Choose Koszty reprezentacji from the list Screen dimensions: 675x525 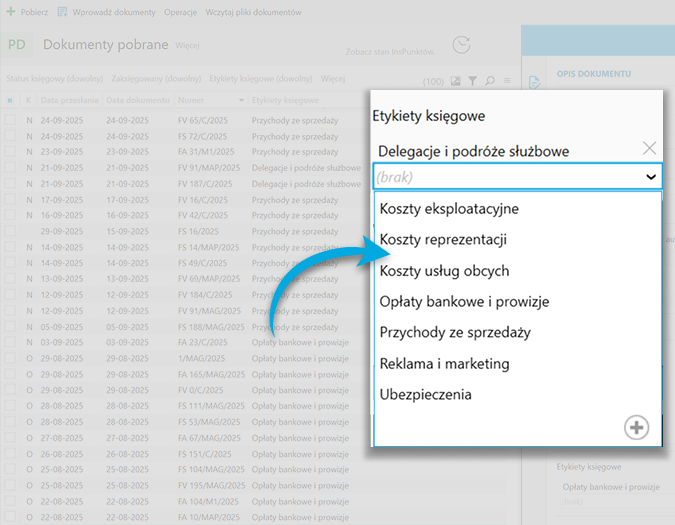tap(443, 240)
